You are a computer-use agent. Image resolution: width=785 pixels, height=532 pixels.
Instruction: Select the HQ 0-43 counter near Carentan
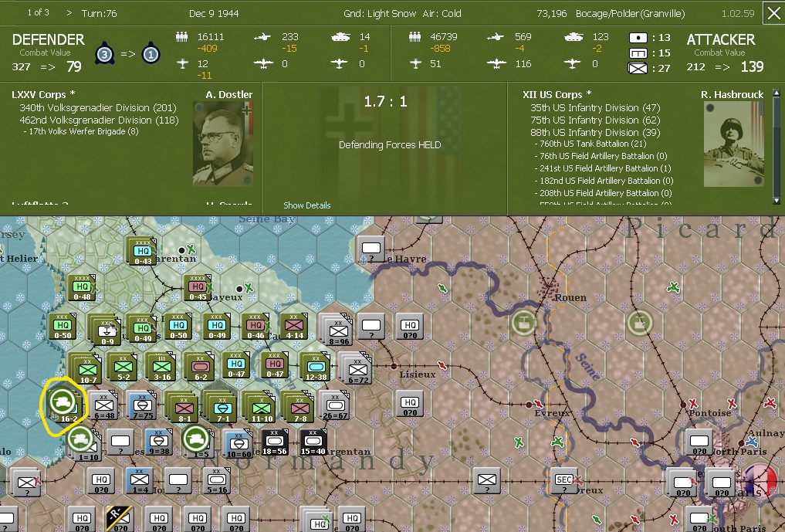[x=140, y=249]
